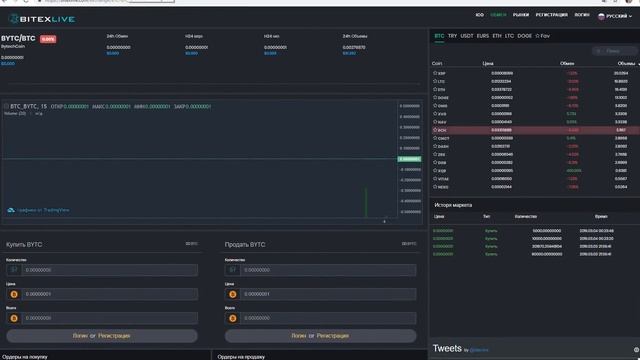
Task: Toggle favorite star for ZEC
Action: pyautogui.click(x=435, y=154)
